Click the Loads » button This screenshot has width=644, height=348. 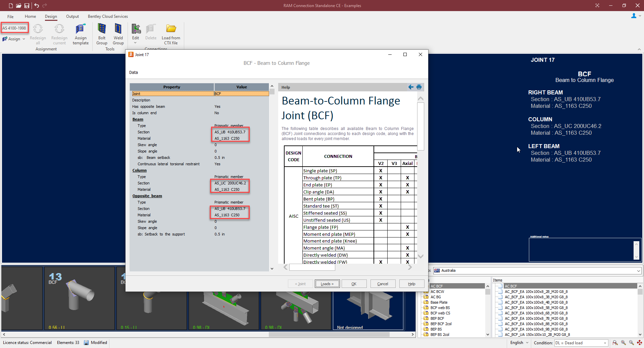click(327, 284)
